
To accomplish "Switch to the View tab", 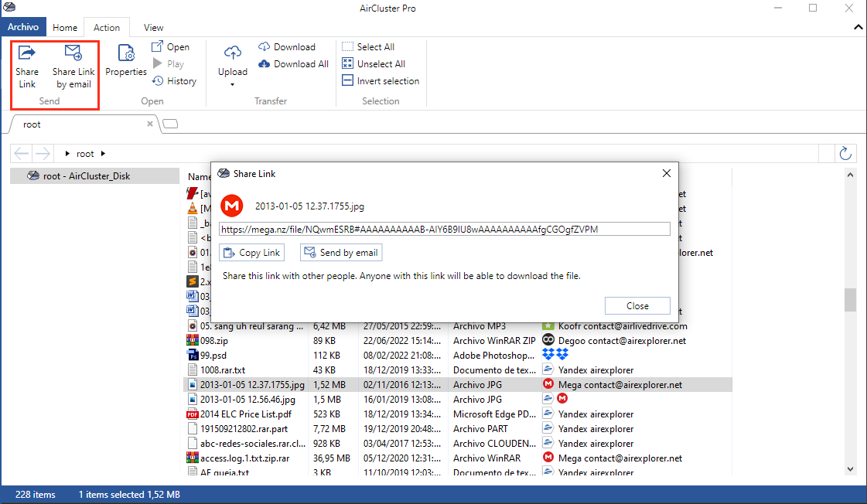I will coord(153,27).
